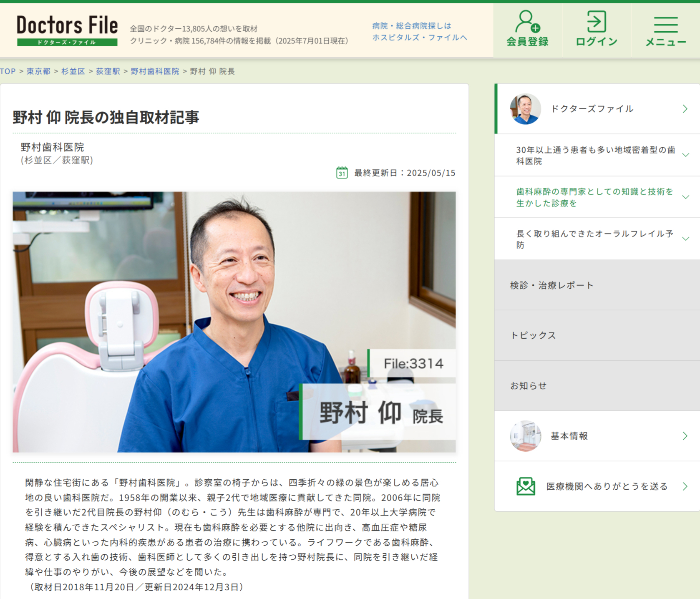Click the login (ログイン) icon
Viewport: 700px width, 599px height.
click(596, 23)
